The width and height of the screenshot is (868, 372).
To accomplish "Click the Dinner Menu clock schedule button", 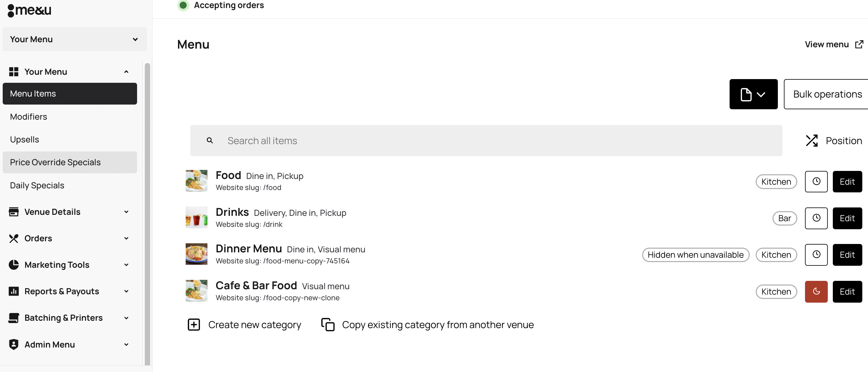I will click(x=816, y=255).
